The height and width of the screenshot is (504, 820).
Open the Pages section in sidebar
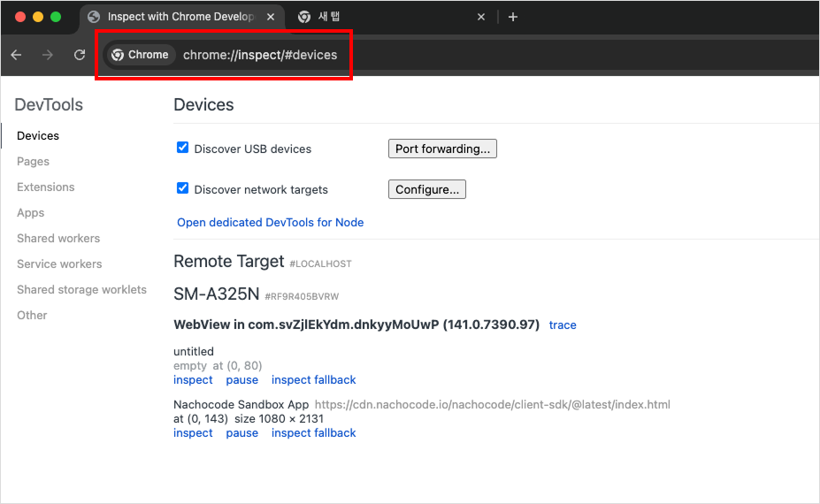click(x=33, y=162)
